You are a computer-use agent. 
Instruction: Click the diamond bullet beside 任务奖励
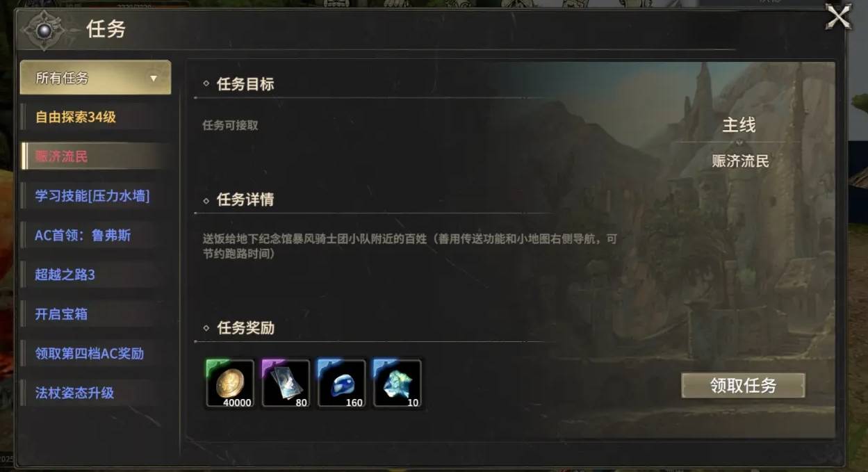(206, 328)
